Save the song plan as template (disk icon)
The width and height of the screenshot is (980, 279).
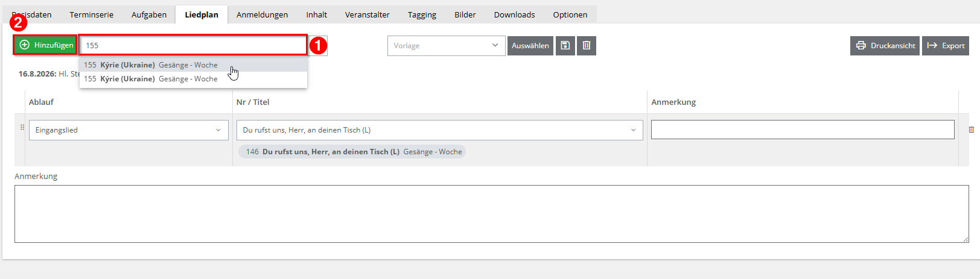pyautogui.click(x=565, y=46)
